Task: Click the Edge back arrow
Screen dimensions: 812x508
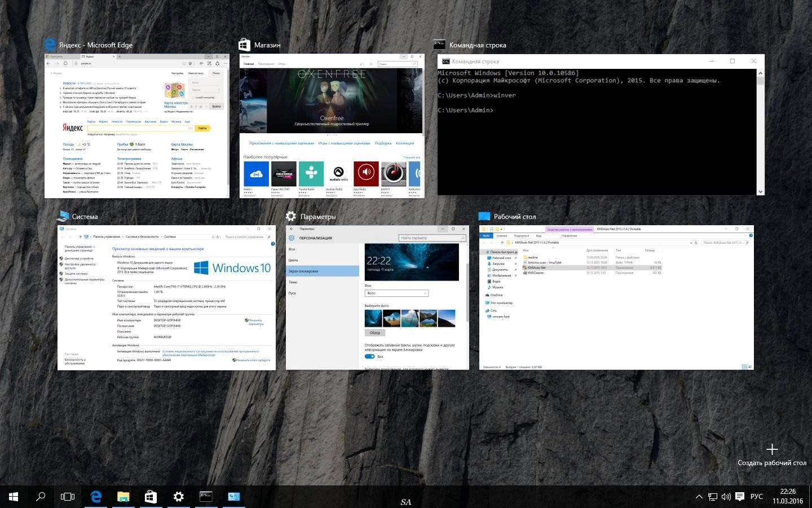Action: click(49, 63)
